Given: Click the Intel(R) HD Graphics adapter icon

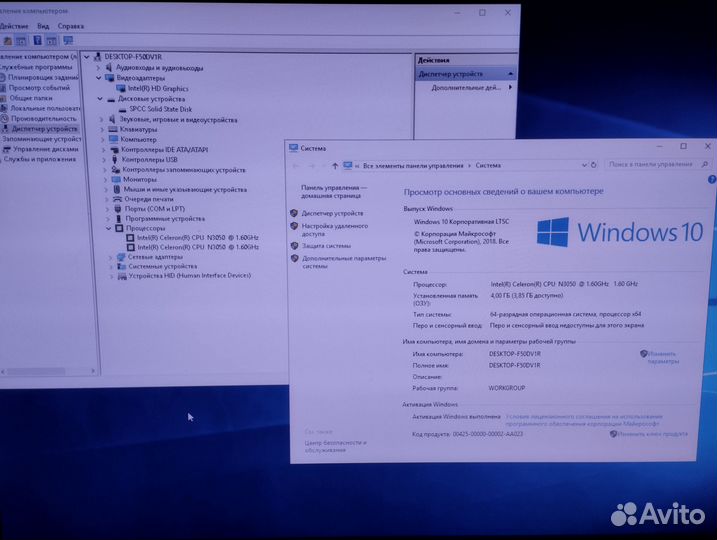Looking at the screenshot, I should 122,88.
